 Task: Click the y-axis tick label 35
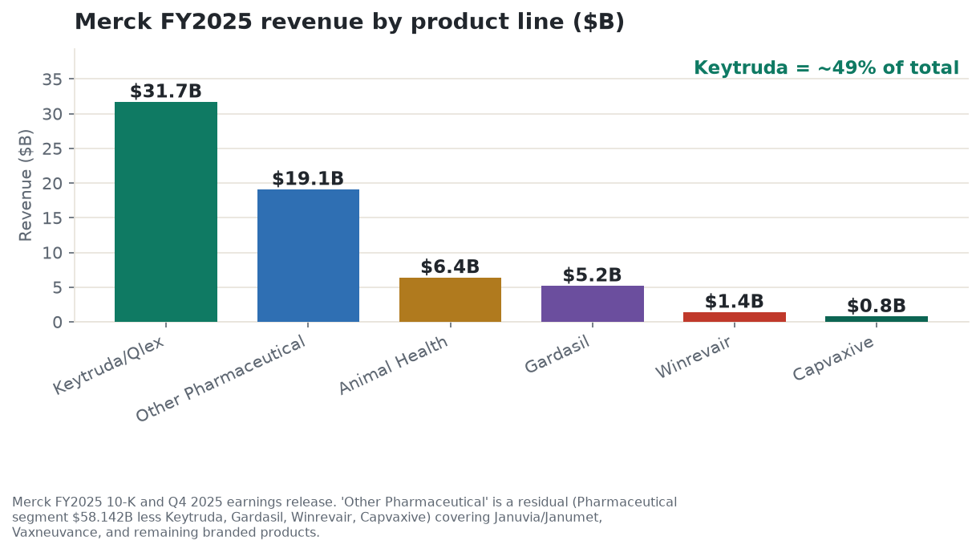click(53, 79)
